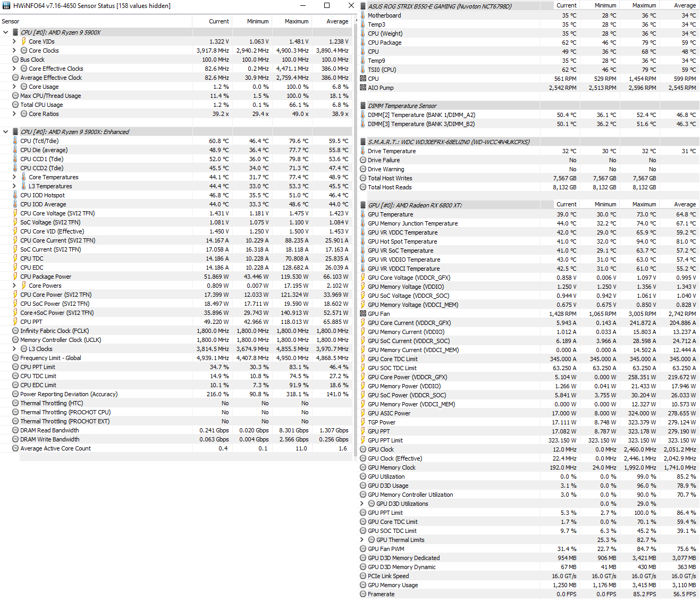Click the HWiNFO64 app icon in title bar
This screenshot has width=700, height=601.
(6, 6)
